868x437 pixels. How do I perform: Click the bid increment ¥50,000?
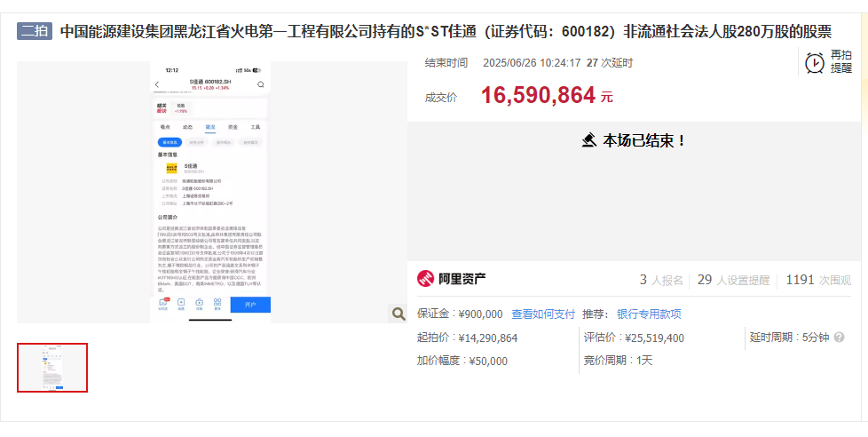pos(488,362)
